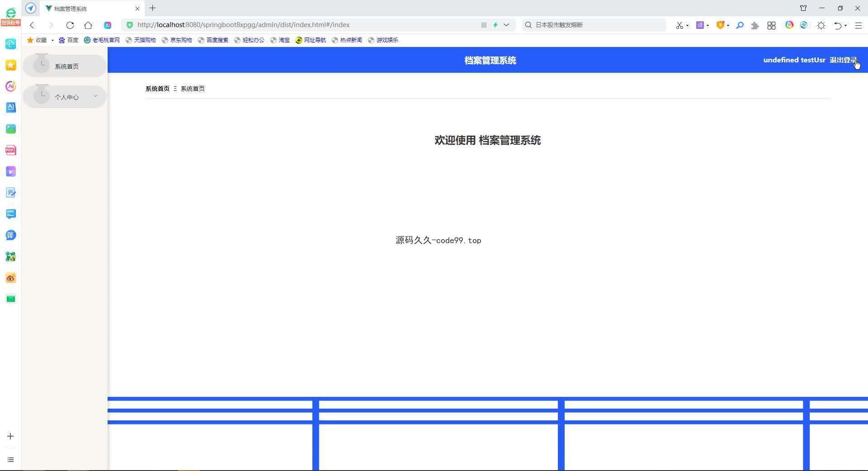Click the undefined testUsr user label
The width and height of the screenshot is (868, 471).
794,60
